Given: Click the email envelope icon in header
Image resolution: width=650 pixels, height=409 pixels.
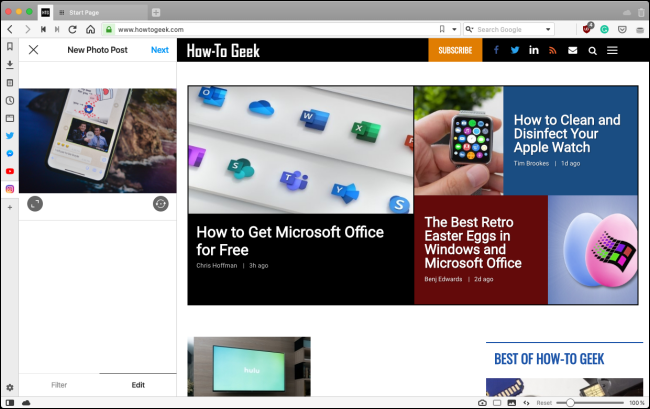Looking at the screenshot, I should tap(572, 50).
